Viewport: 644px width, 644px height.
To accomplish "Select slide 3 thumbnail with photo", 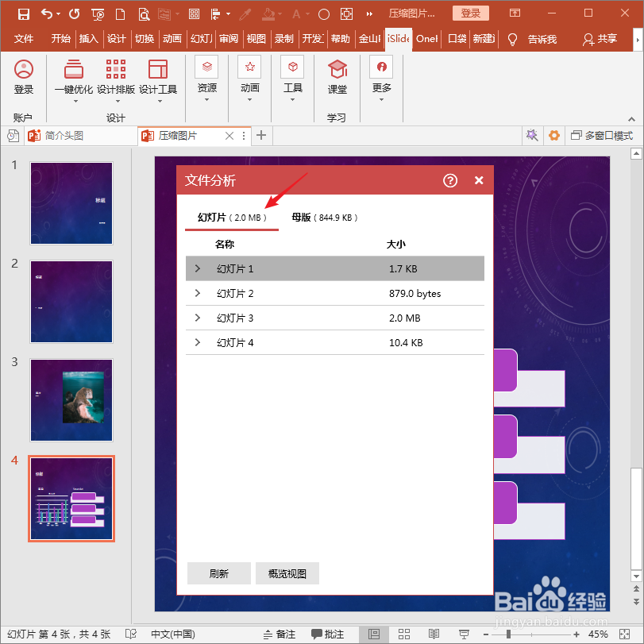I will pos(71,400).
